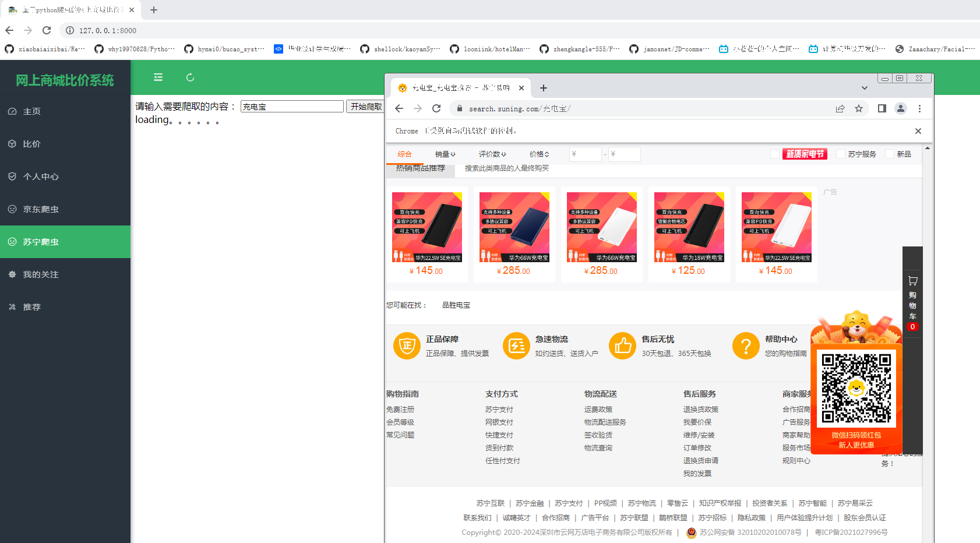980x543 pixels.
Task: Toggle the side panel icon in Chrome
Action: 882,108
